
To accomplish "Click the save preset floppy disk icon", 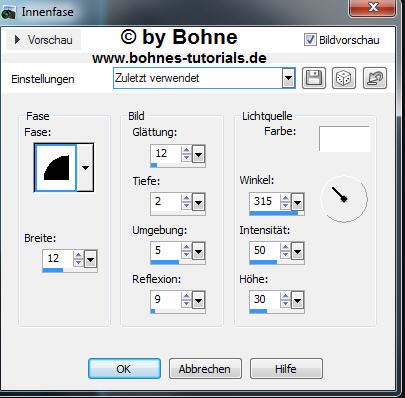I will pos(314,78).
